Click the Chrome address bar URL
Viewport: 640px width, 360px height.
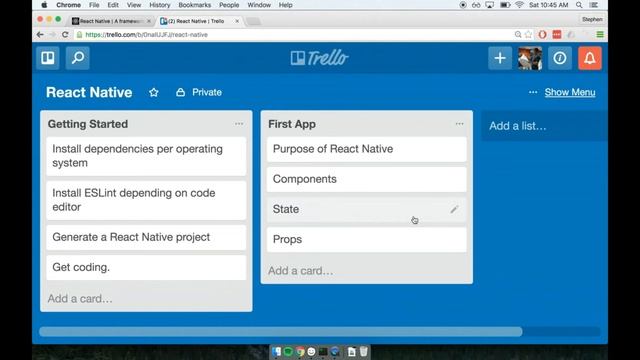pos(147,35)
